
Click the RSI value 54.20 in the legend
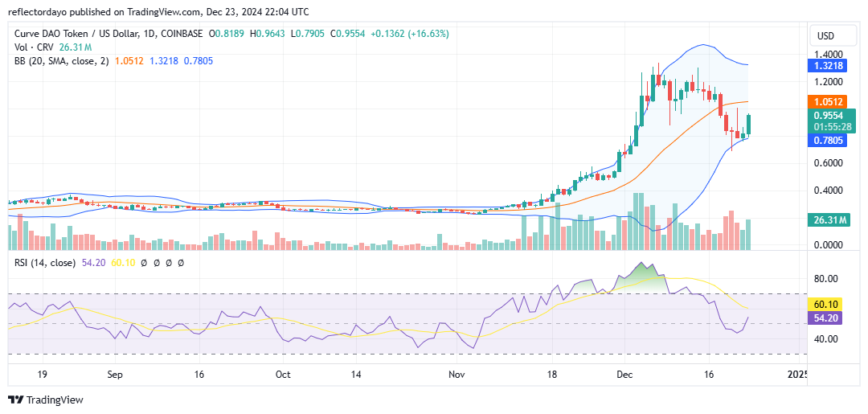pyautogui.click(x=92, y=263)
